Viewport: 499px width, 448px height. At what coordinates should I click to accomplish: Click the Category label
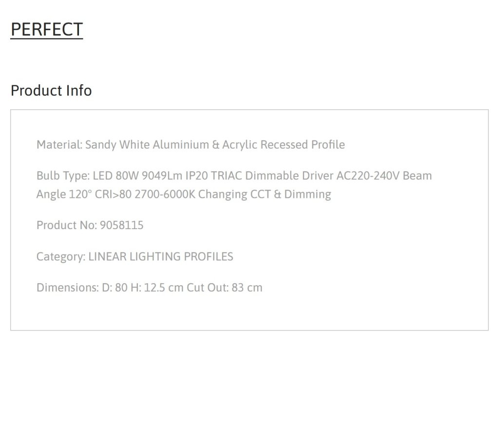point(61,256)
